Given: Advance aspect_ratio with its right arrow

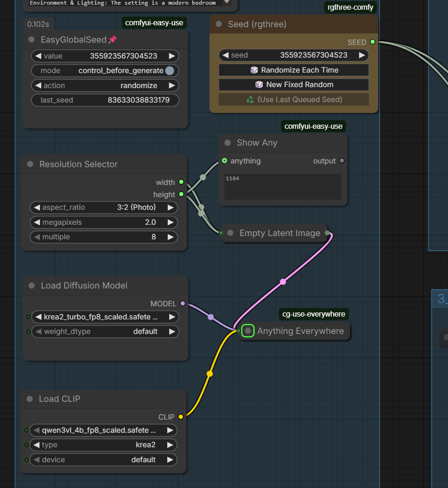Looking at the screenshot, I should [x=170, y=207].
